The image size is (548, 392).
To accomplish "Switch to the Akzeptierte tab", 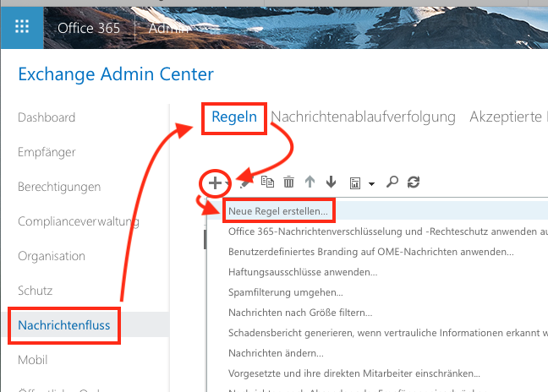I will click(x=506, y=117).
